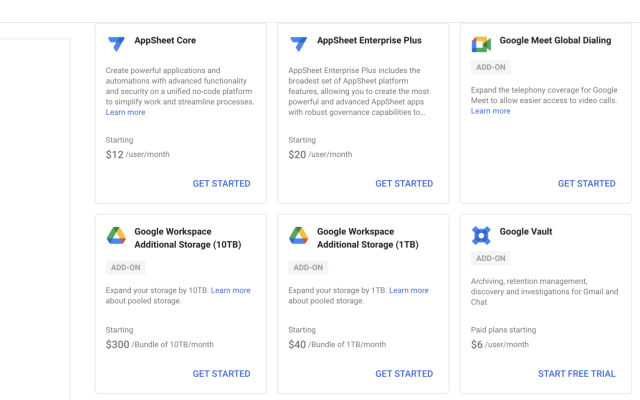Screen dimensions: 640x400
Task: Click ADD-ON badge on Google Vault card
Action: pyautogui.click(x=491, y=258)
